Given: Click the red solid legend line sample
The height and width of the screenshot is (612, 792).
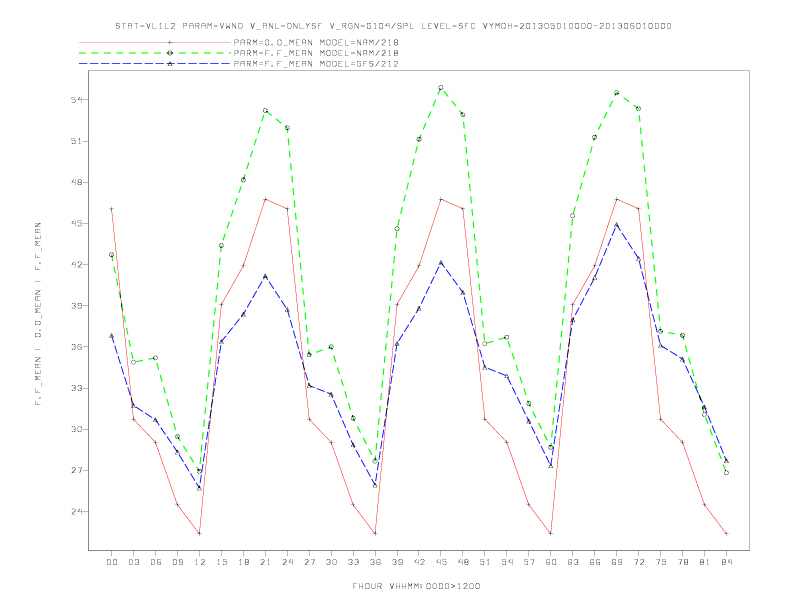Looking at the screenshot, I should (x=155, y=42).
